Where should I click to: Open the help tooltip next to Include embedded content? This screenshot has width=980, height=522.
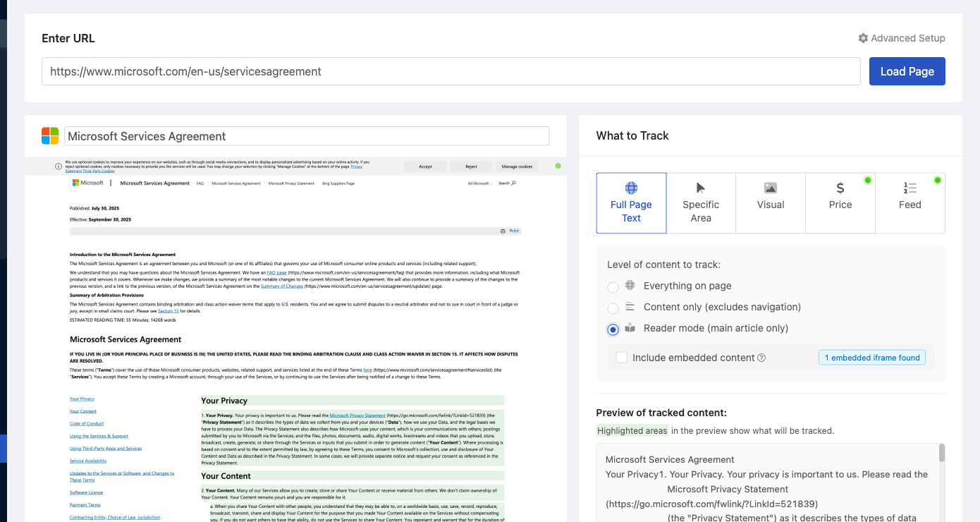761,357
